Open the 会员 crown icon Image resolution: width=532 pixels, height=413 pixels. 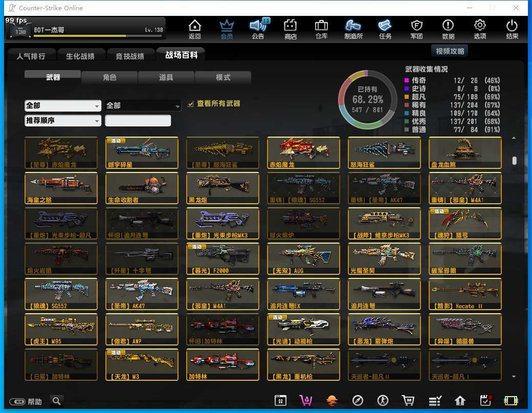227,29
